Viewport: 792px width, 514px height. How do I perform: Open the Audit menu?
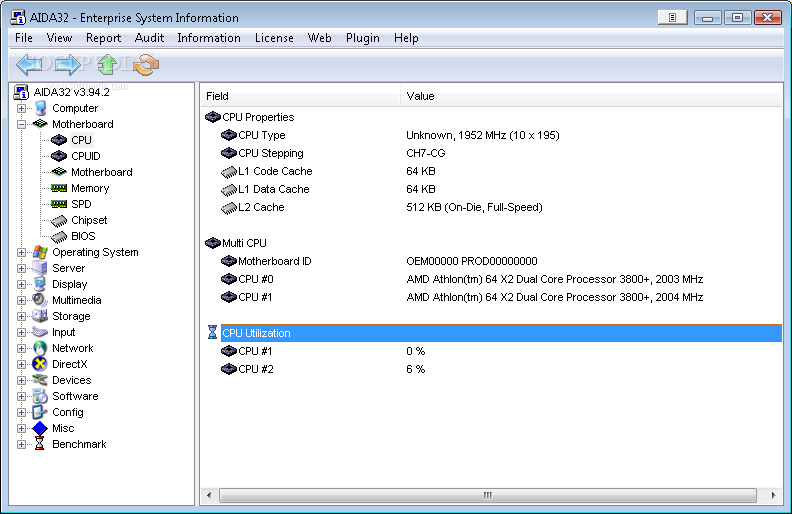click(149, 38)
